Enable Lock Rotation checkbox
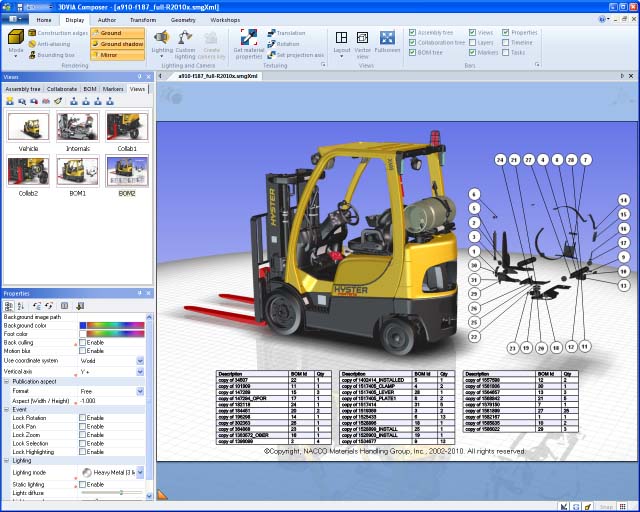This screenshot has height=512, width=640. pos(82,418)
